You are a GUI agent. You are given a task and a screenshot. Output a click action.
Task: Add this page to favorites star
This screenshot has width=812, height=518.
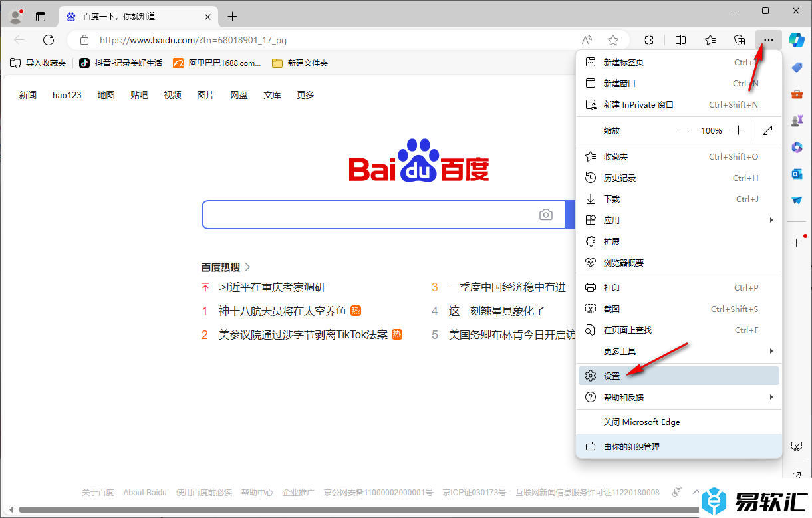(x=613, y=40)
